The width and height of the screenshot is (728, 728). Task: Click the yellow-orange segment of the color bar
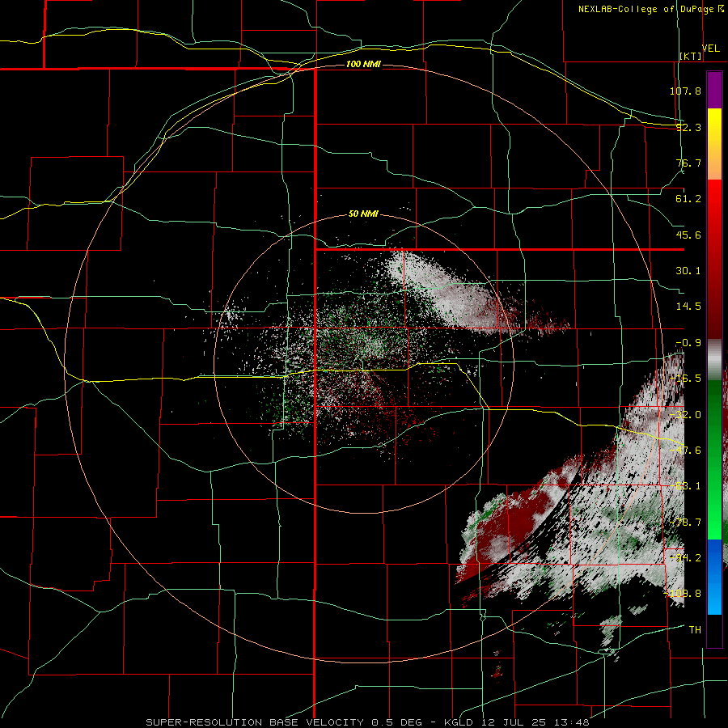(714, 144)
